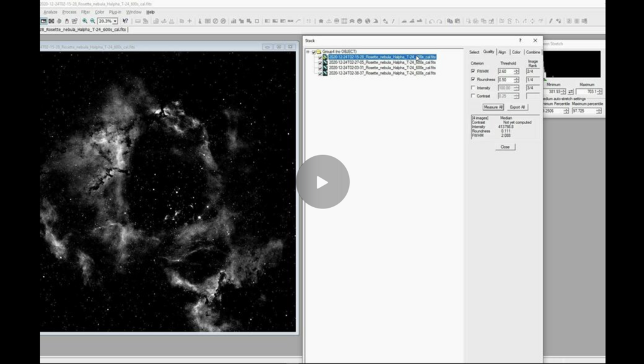Open the zoom percentage dropdown showing 20.3%
This screenshot has height=364, width=644.
pos(115,21)
